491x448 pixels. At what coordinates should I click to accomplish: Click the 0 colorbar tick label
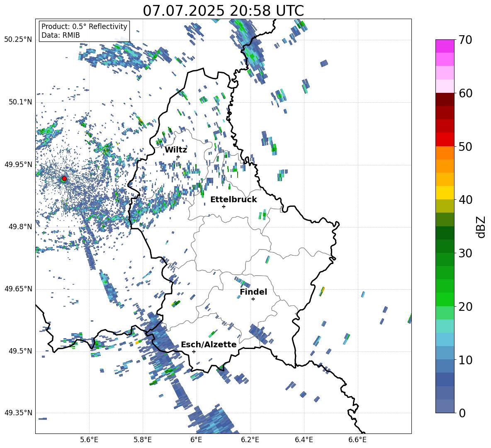pos(462,413)
